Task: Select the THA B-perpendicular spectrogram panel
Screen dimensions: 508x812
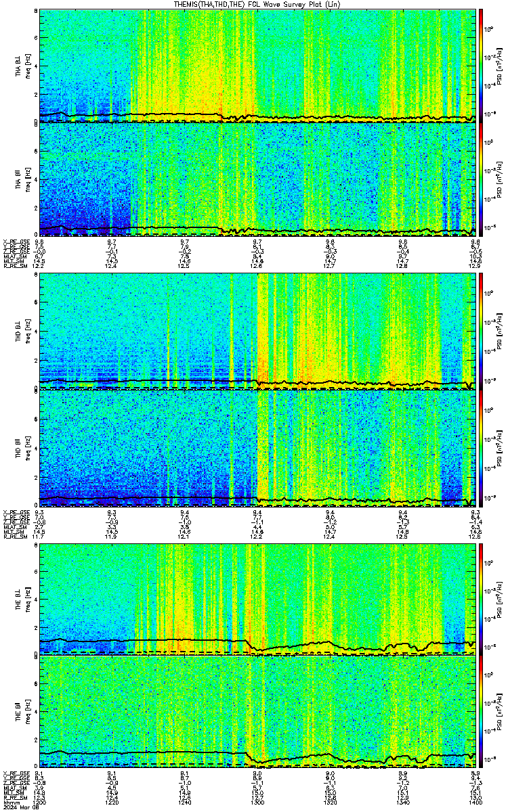Action: point(257,66)
